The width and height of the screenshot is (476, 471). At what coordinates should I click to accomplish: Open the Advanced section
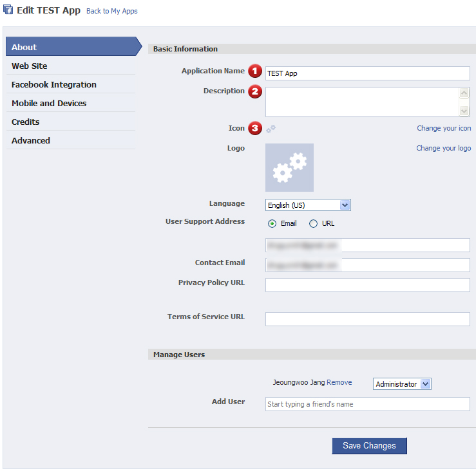71,140
